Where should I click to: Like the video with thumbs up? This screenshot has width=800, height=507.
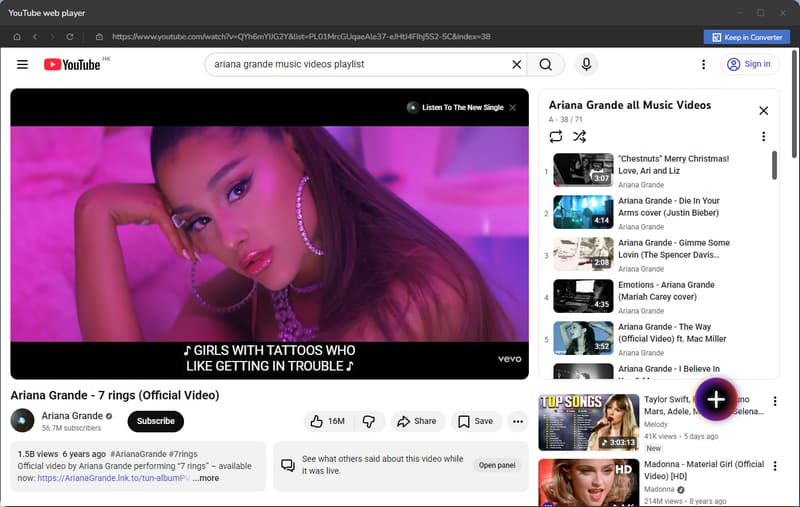coord(329,421)
